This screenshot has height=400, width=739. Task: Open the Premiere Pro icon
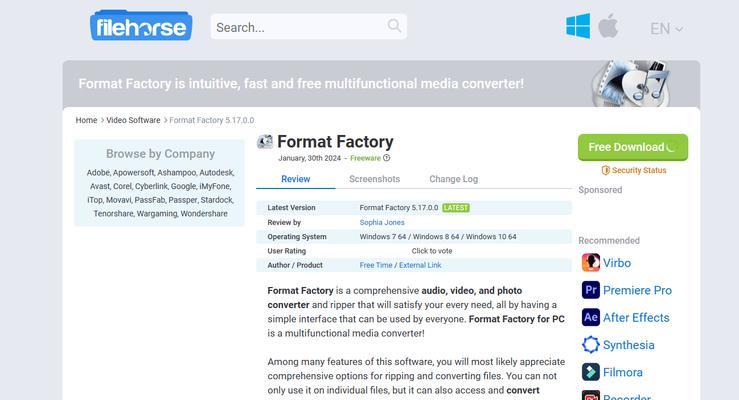click(x=591, y=290)
